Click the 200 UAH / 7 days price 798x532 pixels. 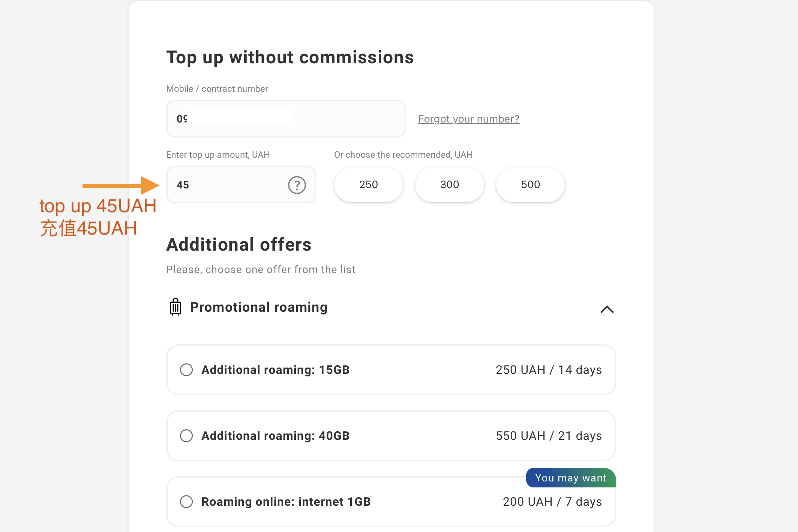pos(552,502)
